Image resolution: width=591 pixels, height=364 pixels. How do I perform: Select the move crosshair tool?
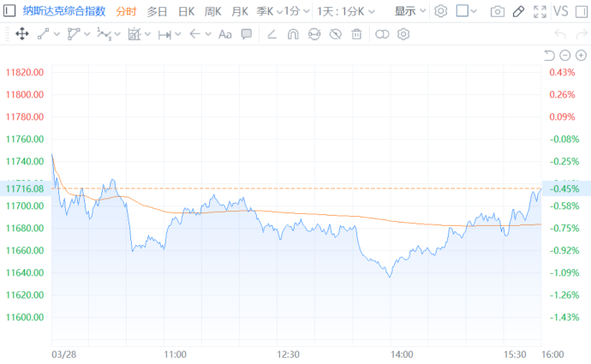coord(22,34)
